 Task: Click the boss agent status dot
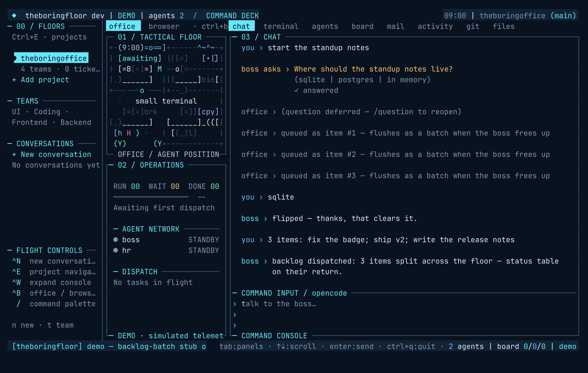(x=115, y=240)
